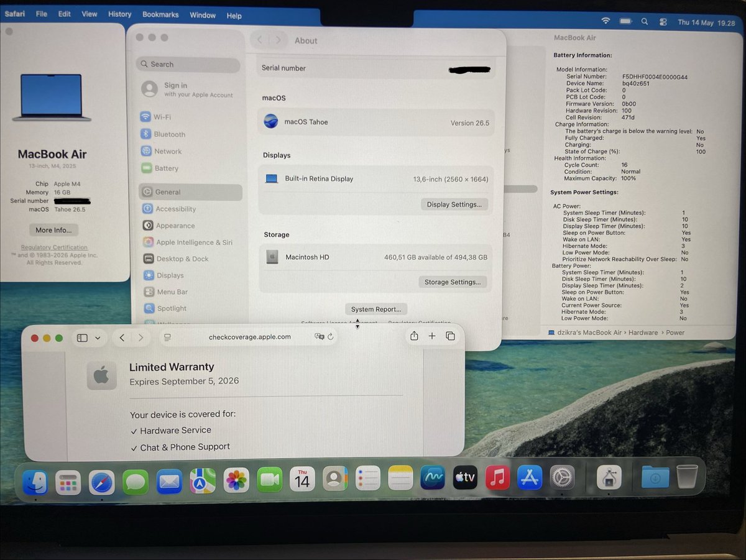746x560 pixels.
Task: Open the App Store from the Dock
Action: (x=530, y=477)
